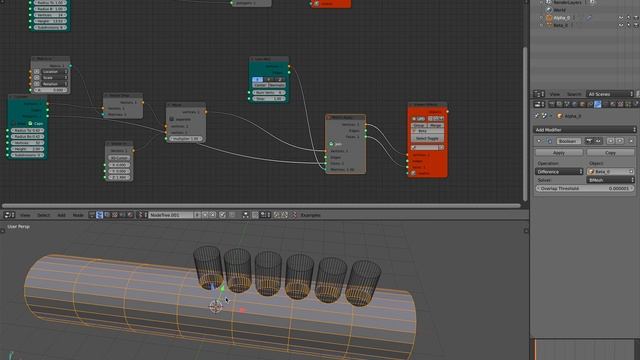Remove the Boolean modifier with X icon

coord(631,141)
